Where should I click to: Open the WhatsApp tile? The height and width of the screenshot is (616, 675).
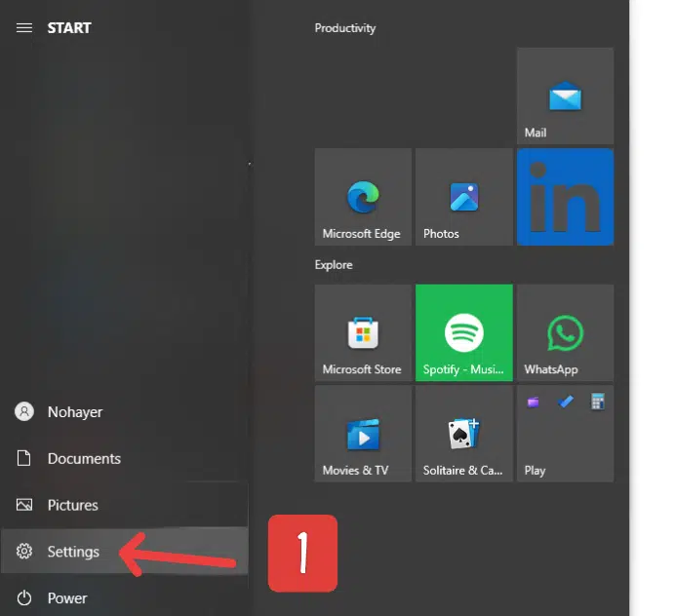(565, 332)
